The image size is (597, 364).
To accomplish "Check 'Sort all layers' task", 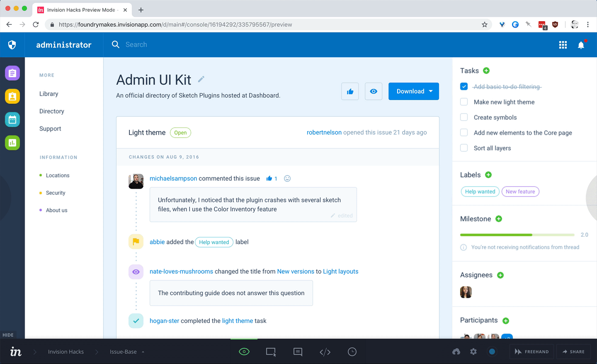I will tap(464, 148).
